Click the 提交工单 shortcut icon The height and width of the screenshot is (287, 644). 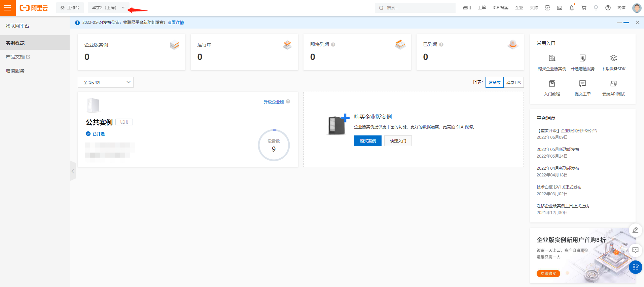pos(582,83)
